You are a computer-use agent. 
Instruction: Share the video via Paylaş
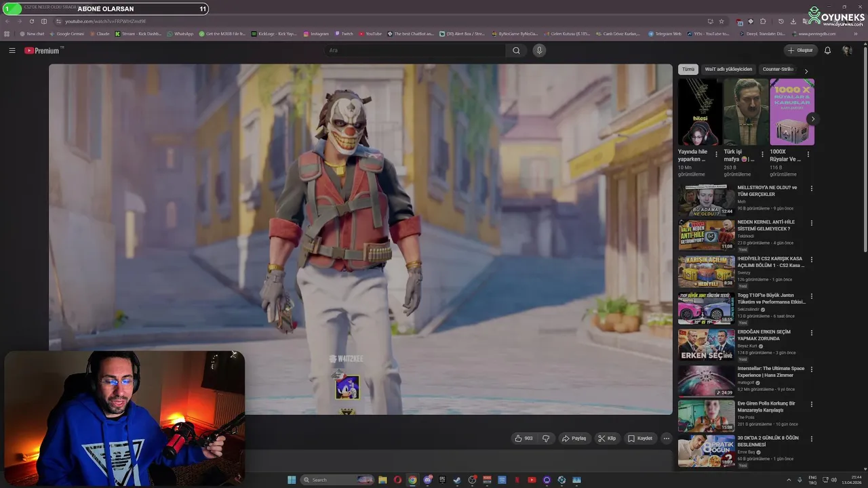574,439
